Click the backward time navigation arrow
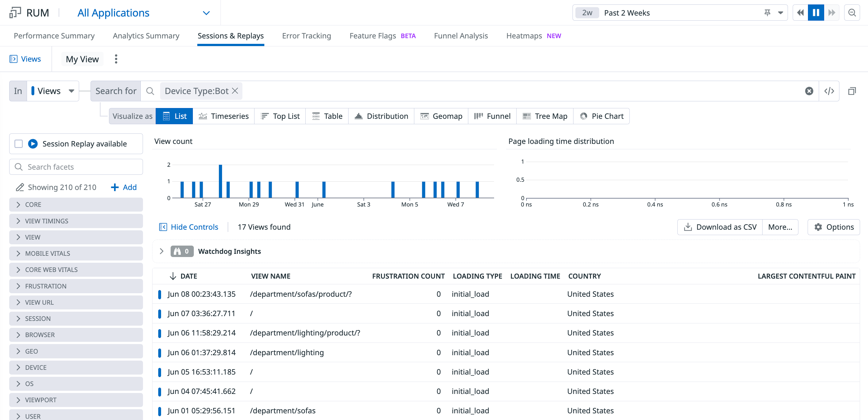868x420 pixels. coord(800,12)
